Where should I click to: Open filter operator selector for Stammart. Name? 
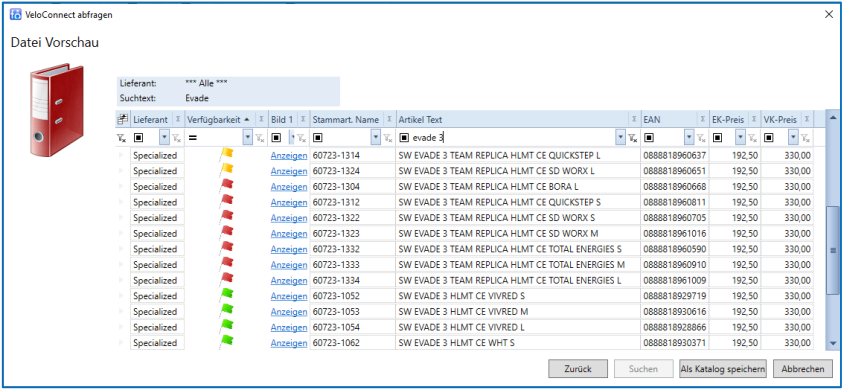click(317, 138)
